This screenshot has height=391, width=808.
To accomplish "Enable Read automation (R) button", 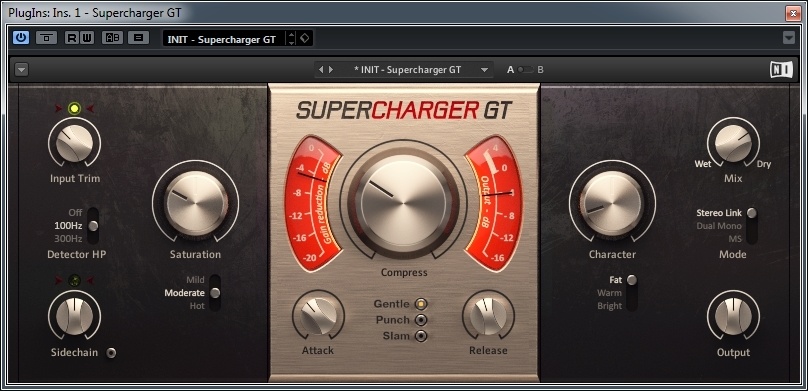I will point(72,38).
